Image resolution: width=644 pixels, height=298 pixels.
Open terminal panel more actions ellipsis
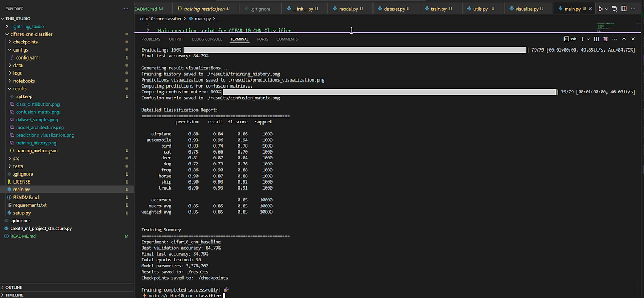[615, 39]
